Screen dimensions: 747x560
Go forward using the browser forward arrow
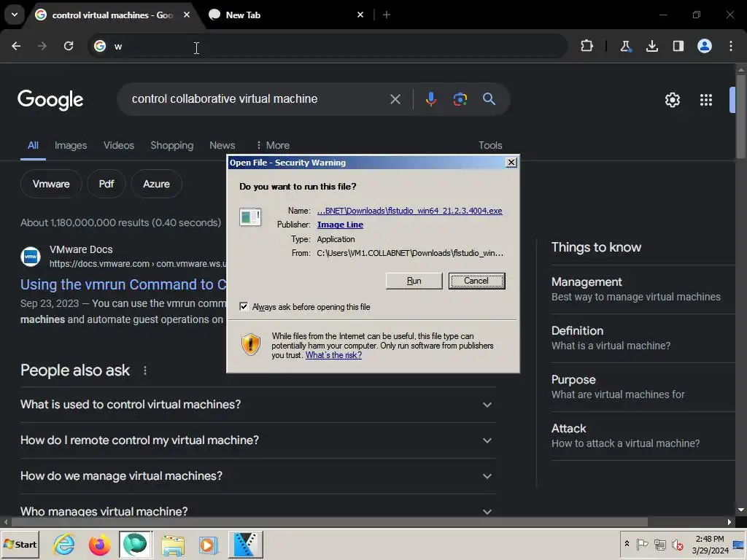[42, 46]
